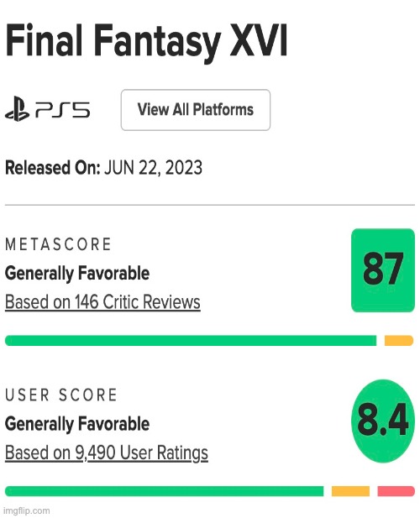Click the Released On label
The width and height of the screenshot is (420, 518).
click(x=53, y=168)
